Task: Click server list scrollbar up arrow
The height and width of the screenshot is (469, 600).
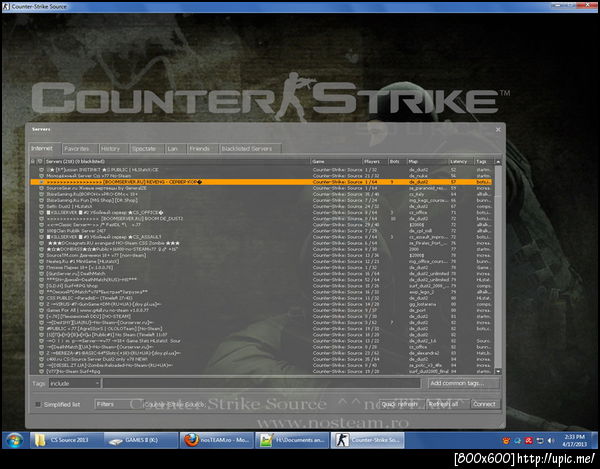Action: [498, 162]
